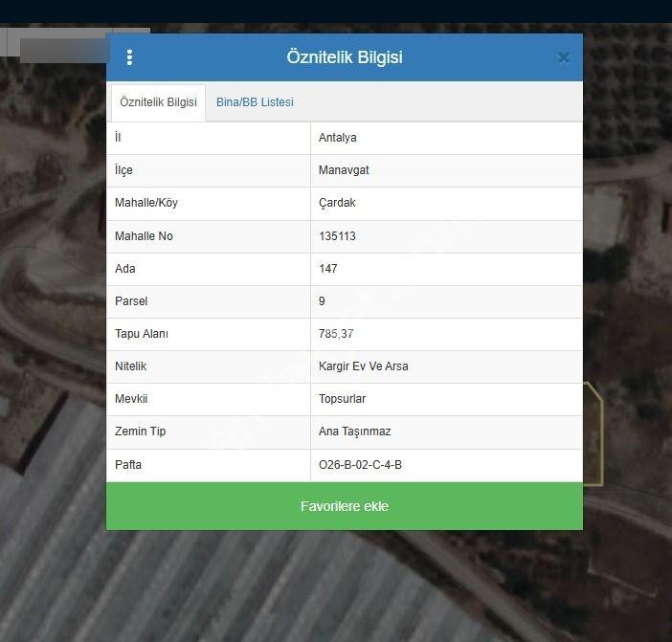Click the Pafta row label
This screenshot has height=642, width=672.
point(128,465)
